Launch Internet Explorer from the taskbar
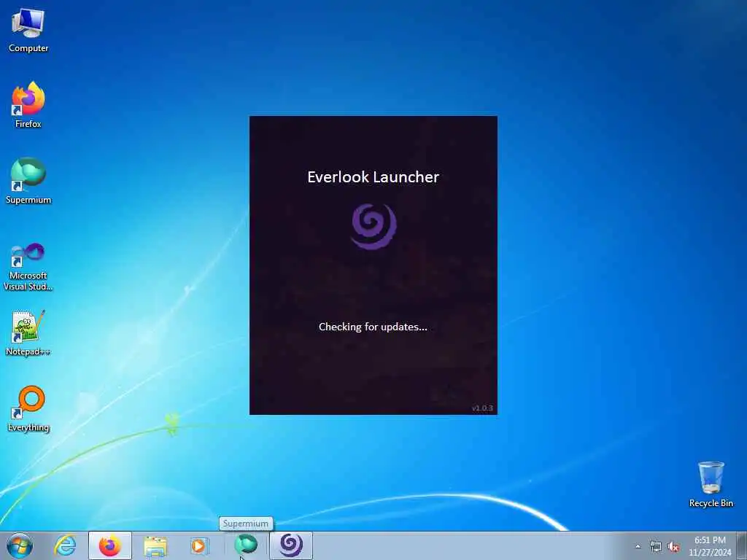 (x=65, y=545)
